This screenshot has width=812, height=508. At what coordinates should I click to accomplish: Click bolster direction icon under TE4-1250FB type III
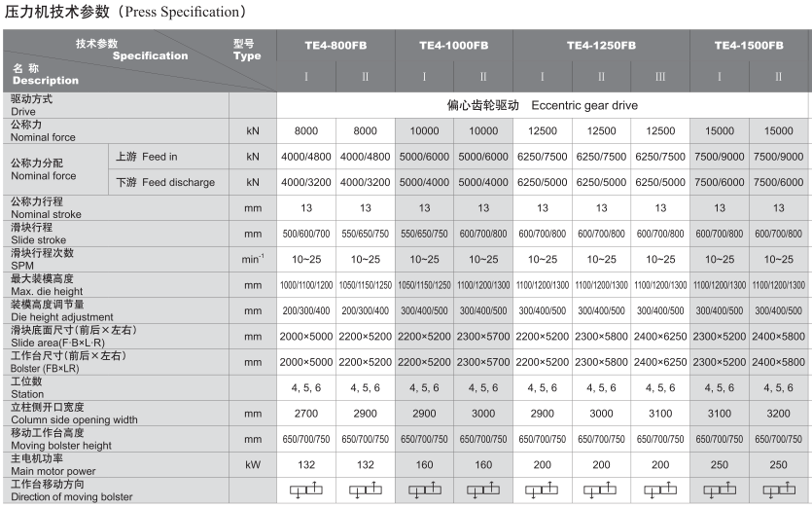[660, 490]
